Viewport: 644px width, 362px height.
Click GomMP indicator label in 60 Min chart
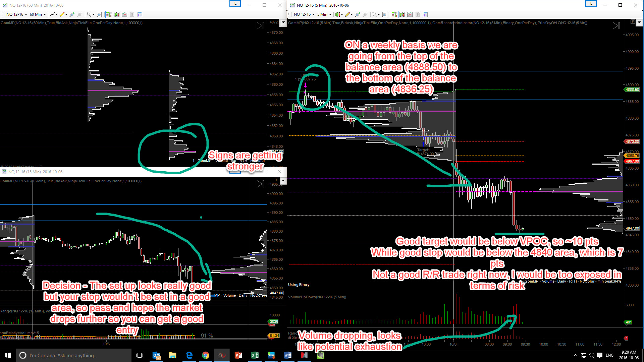click(x=71, y=23)
